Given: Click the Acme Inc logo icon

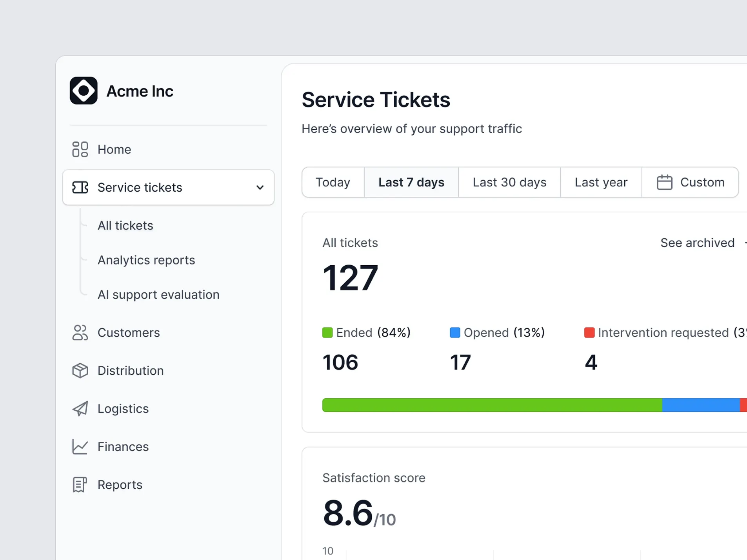Looking at the screenshot, I should [x=84, y=91].
